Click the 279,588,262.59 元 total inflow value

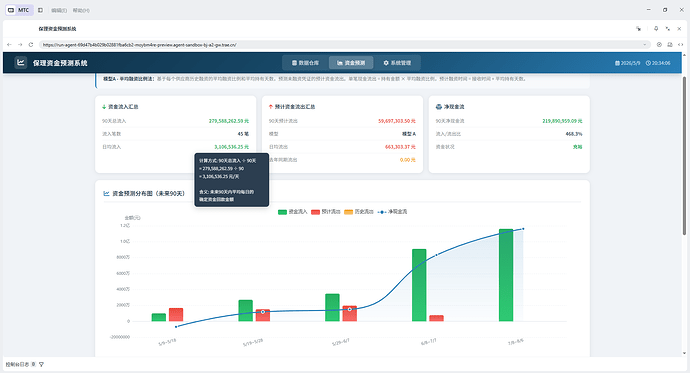pos(229,121)
